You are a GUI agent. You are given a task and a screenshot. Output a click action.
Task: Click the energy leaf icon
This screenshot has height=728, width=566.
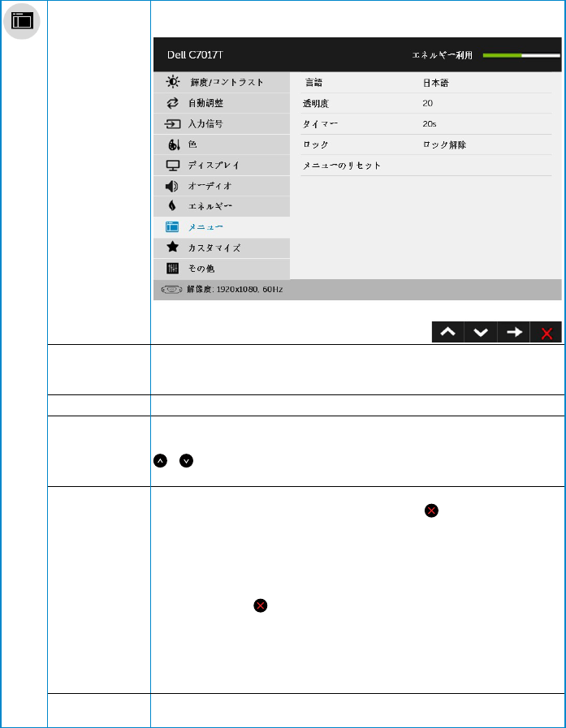pos(172,205)
